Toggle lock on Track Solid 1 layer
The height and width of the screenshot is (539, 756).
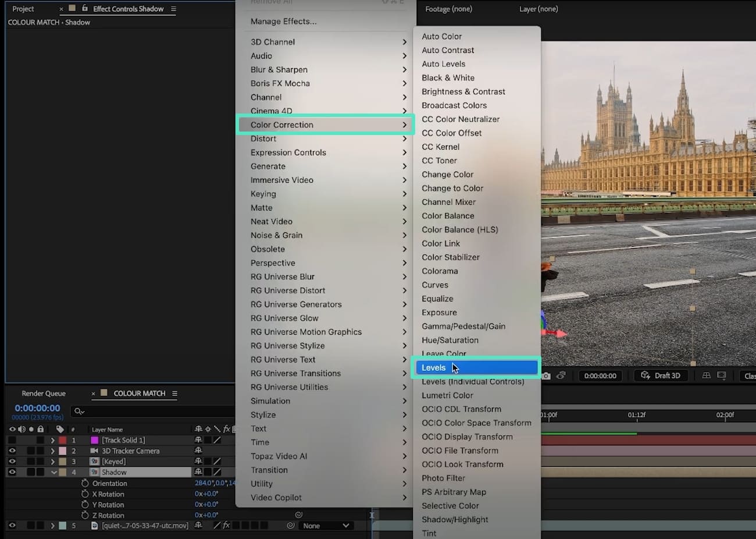click(40, 440)
